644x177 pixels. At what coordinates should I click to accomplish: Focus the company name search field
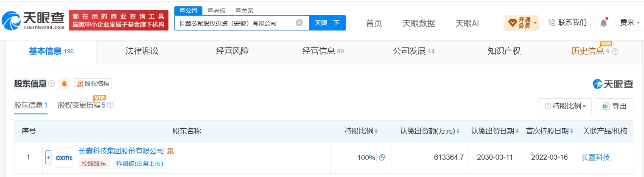coord(241,23)
